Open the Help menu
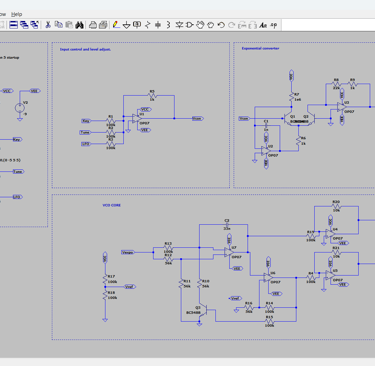Image resolution: width=375 pixels, height=366 pixels. (x=16, y=14)
